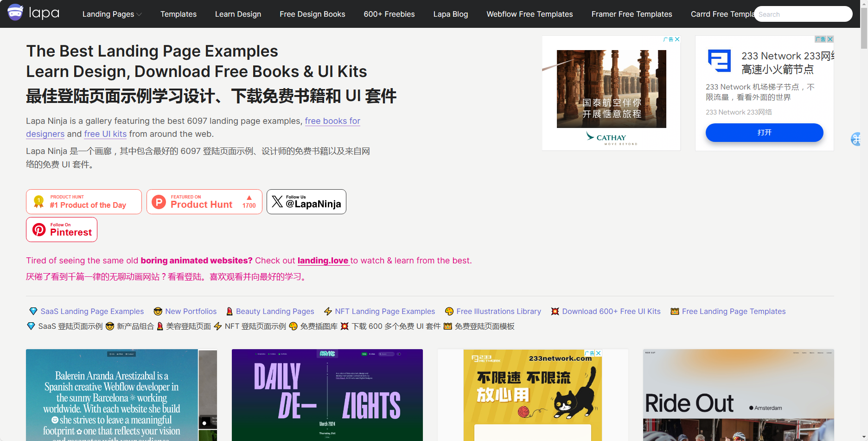This screenshot has width=868, height=441.
Task: Click the Cathay logo in the ad
Action: tap(612, 138)
